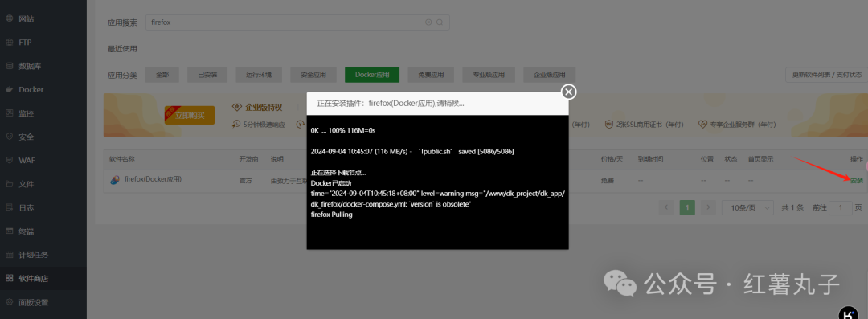Click the 立即购买 button
The image size is (868, 319).
coord(190,115)
